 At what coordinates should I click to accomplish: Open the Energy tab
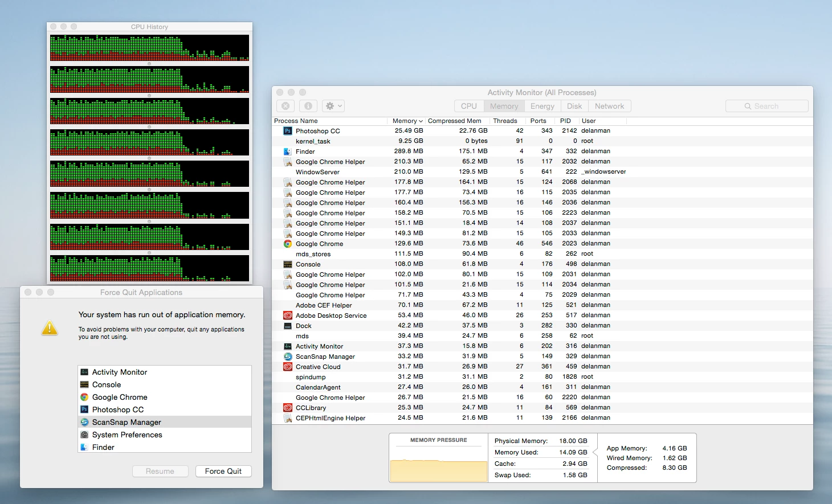pos(543,106)
